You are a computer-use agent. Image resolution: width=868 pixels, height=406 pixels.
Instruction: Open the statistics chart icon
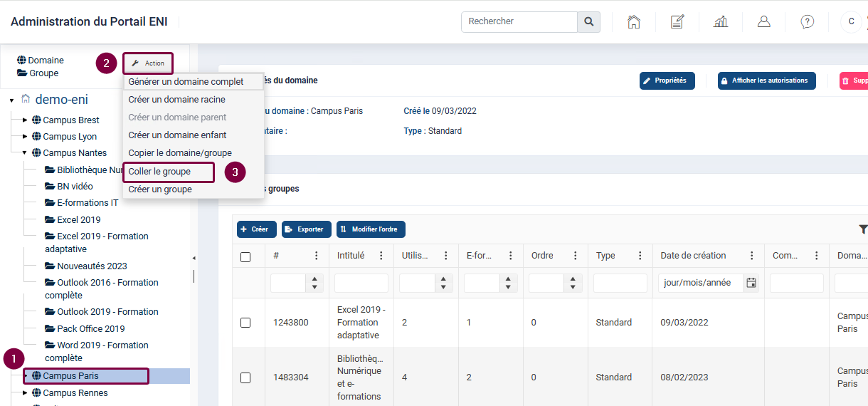coord(721,21)
